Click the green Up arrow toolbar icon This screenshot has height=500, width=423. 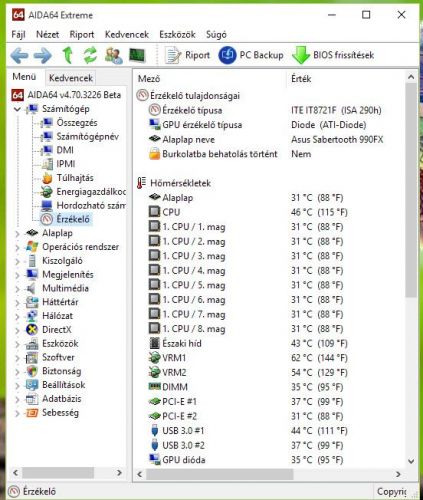coord(68,55)
